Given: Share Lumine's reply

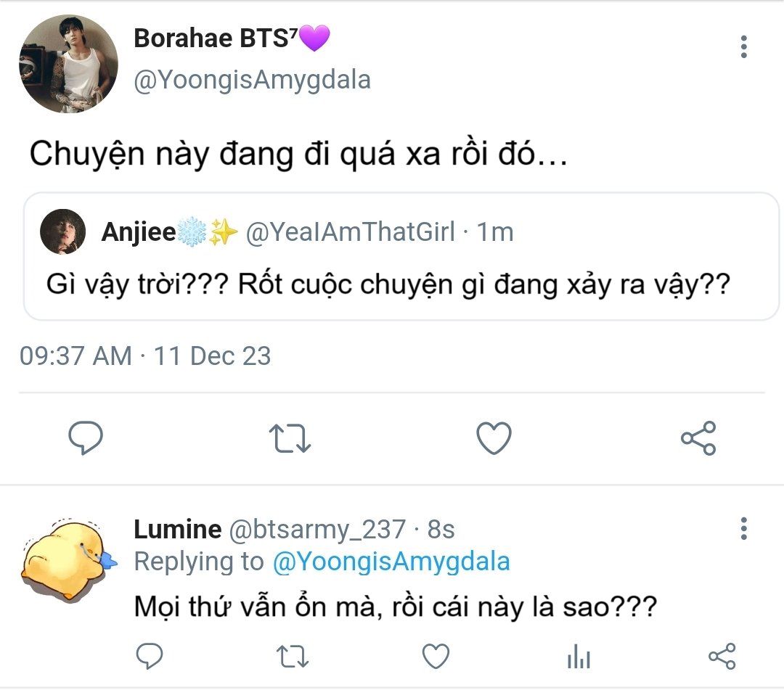Looking at the screenshot, I should pos(722,657).
